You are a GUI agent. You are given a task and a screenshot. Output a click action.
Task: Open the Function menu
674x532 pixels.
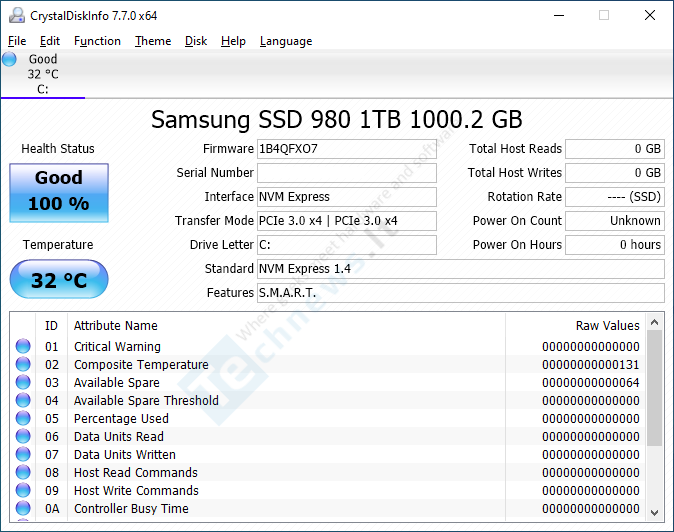pos(97,41)
